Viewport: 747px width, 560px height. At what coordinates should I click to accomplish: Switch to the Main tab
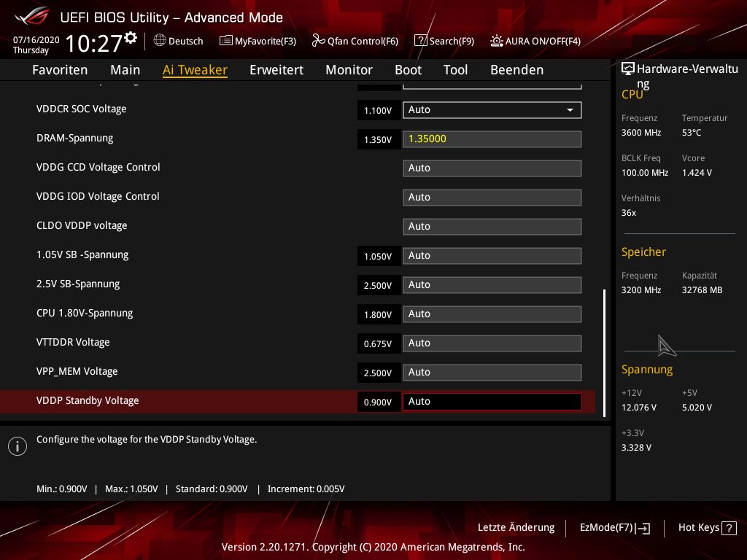(x=125, y=70)
